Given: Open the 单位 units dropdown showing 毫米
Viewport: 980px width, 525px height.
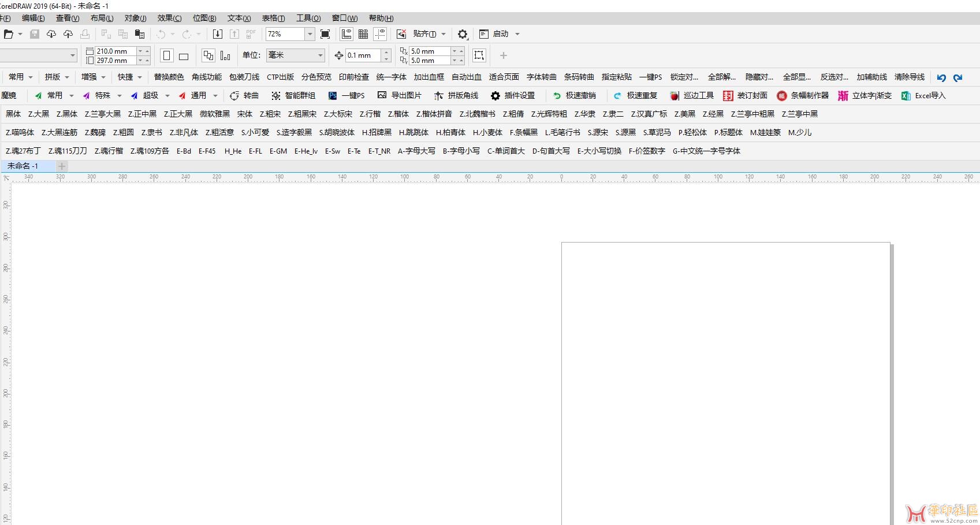Looking at the screenshot, I should (x=295, y=55).
